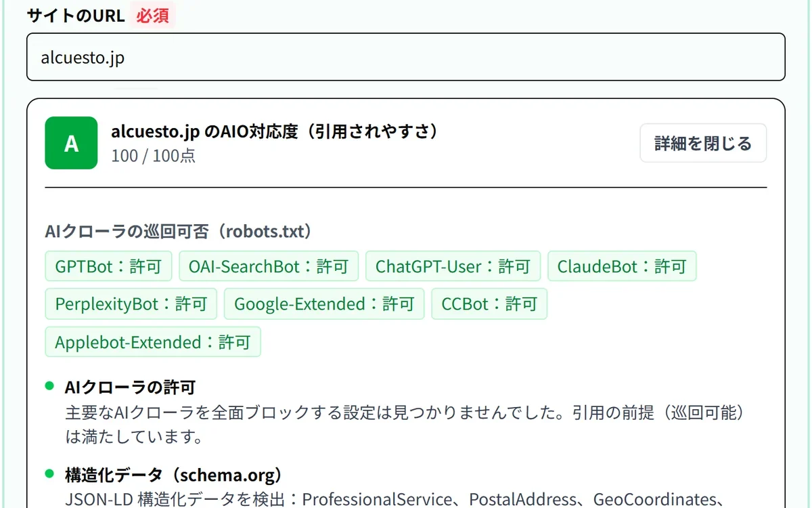The image size is (812, 508).
Task: Select the GPTBot：許可 tag
Action: (108, 266)
